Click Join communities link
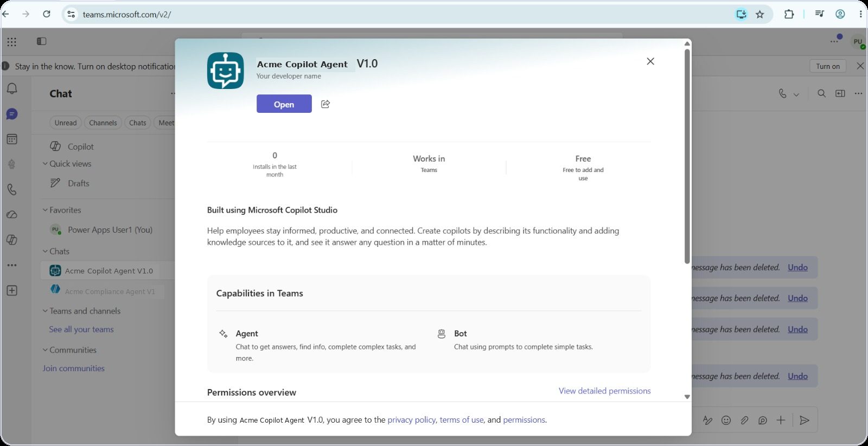Viewport: 868px width, 446px height. click(74, 368)
